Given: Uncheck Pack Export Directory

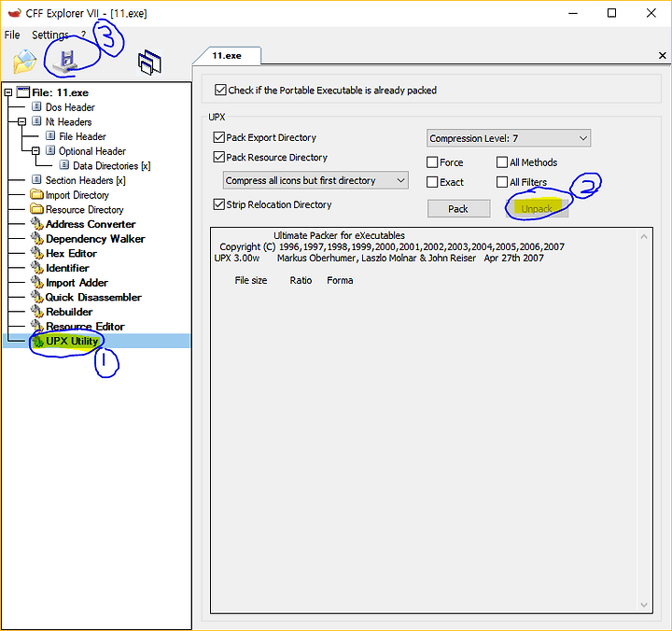Looking at the screenshot, I should click(218, 137).
